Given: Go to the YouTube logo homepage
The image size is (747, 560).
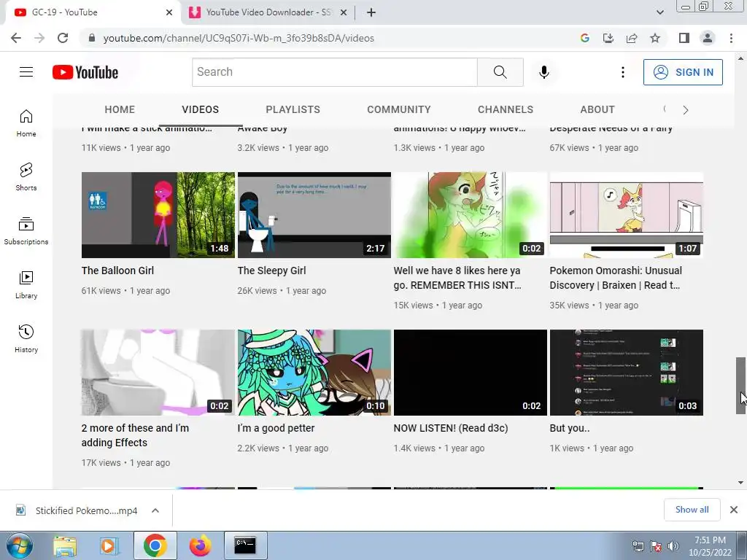Looking at the screenshot, I should click(85, 72).
